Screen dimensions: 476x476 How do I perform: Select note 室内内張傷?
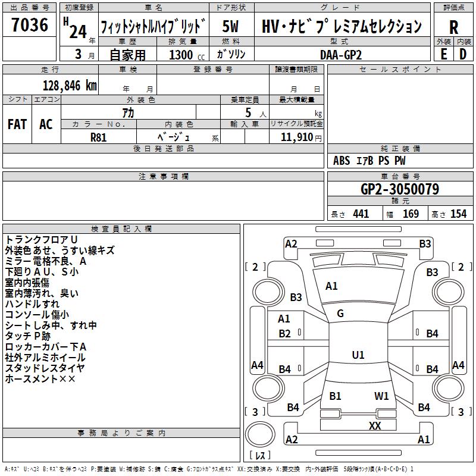click(27, 283)
